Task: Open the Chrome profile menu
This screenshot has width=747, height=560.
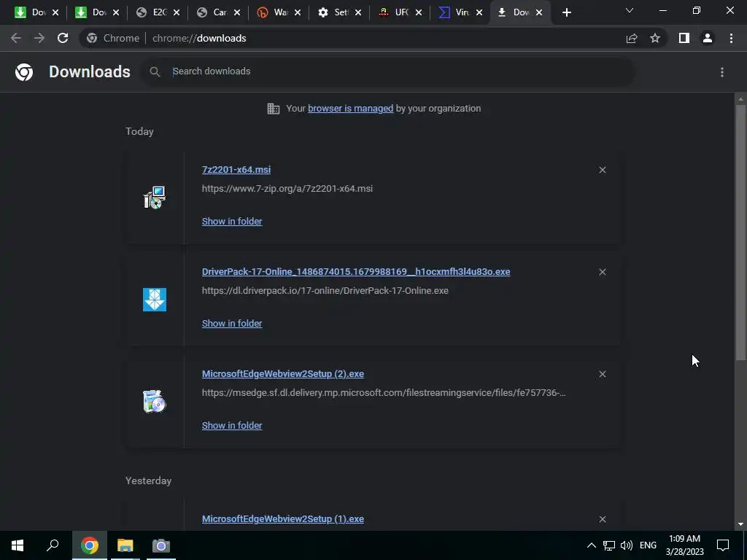Action: pyautogui.click(x=708, y=38)
